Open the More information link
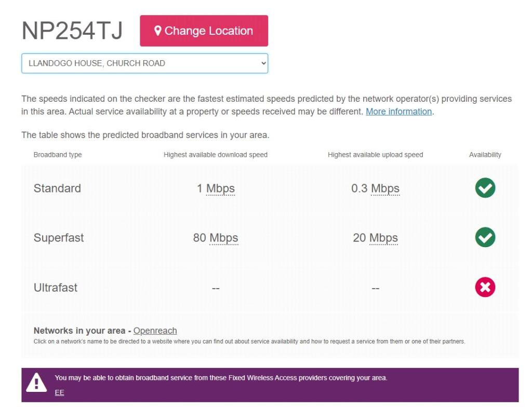The image size is (532, 409). (398, 112)
